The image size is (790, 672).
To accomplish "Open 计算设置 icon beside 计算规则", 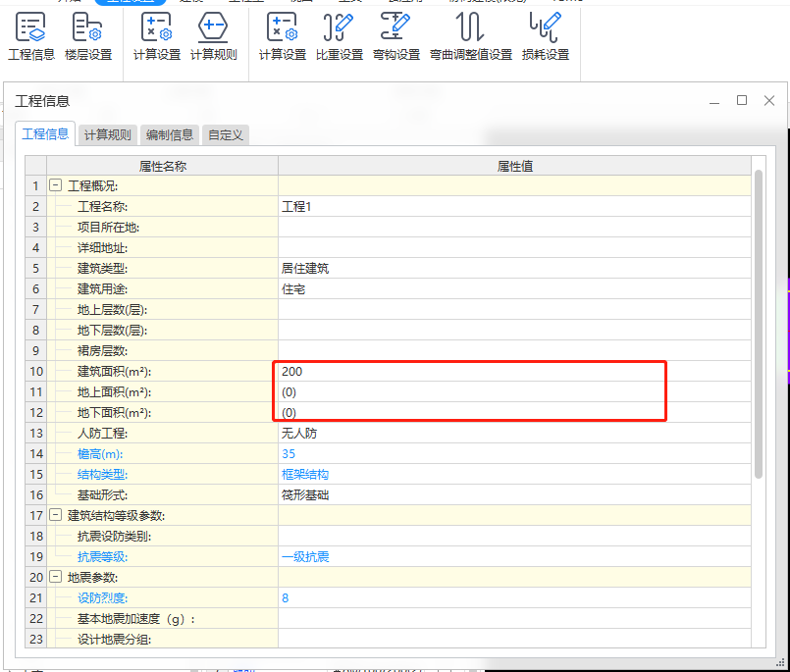I will 157,37.
